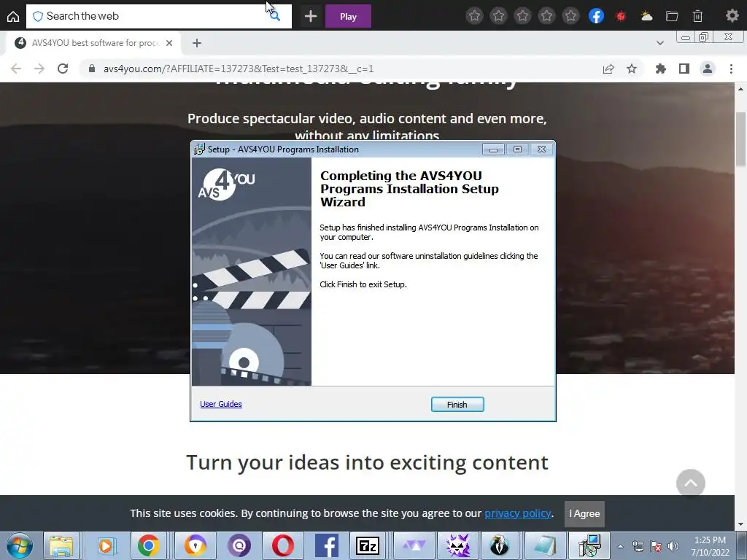This screenshot has height=560, width=747.
Task: Switch to the setup installer taskbar item
Action: [589, 545]
